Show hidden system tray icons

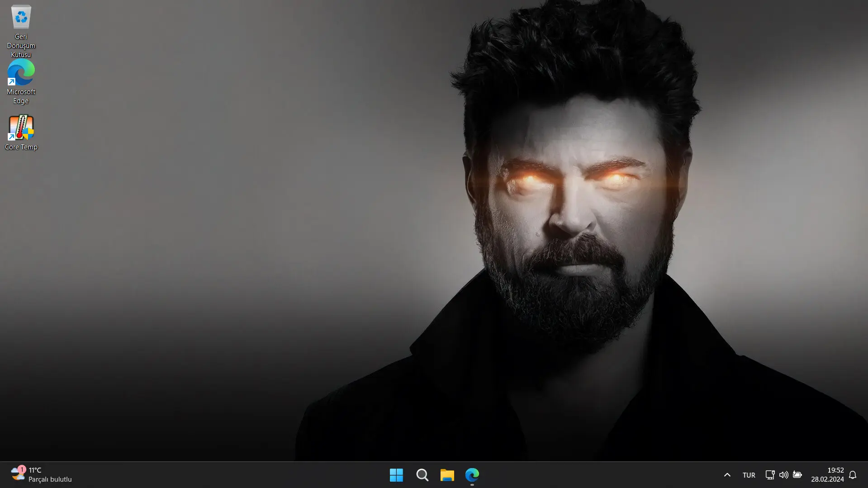pos(727,475)
